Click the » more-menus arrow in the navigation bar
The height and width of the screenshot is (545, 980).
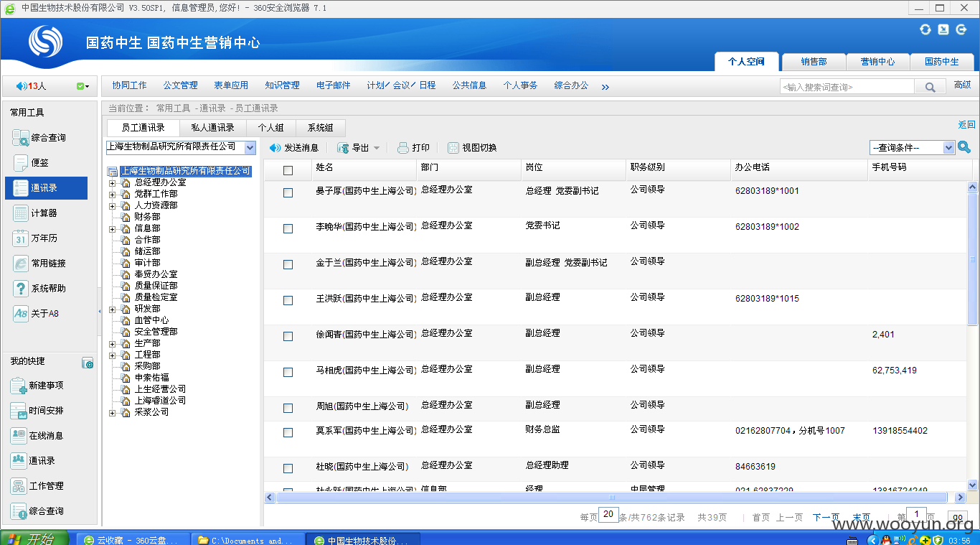[x=605, y=87]
